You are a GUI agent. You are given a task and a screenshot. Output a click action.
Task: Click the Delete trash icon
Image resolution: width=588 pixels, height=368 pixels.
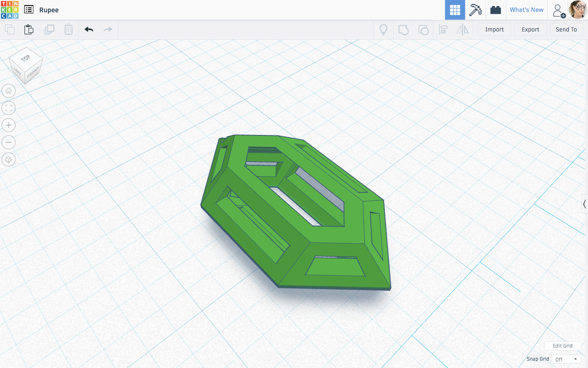point(69,29)
